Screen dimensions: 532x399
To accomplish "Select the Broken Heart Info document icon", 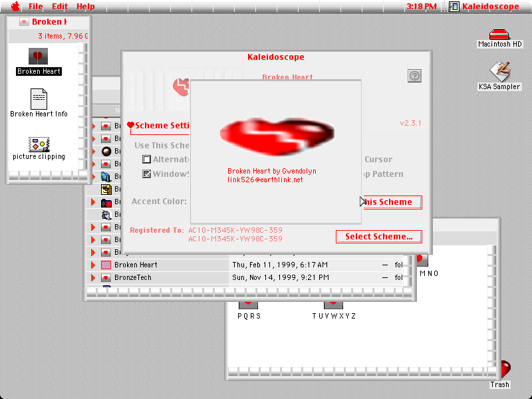I will [39, 98].
